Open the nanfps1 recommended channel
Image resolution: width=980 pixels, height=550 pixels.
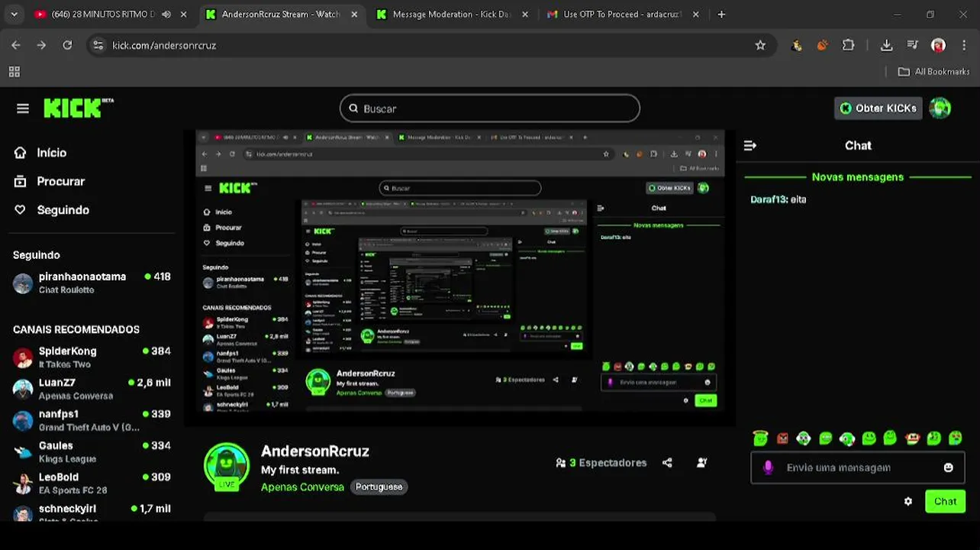(92, 420)
